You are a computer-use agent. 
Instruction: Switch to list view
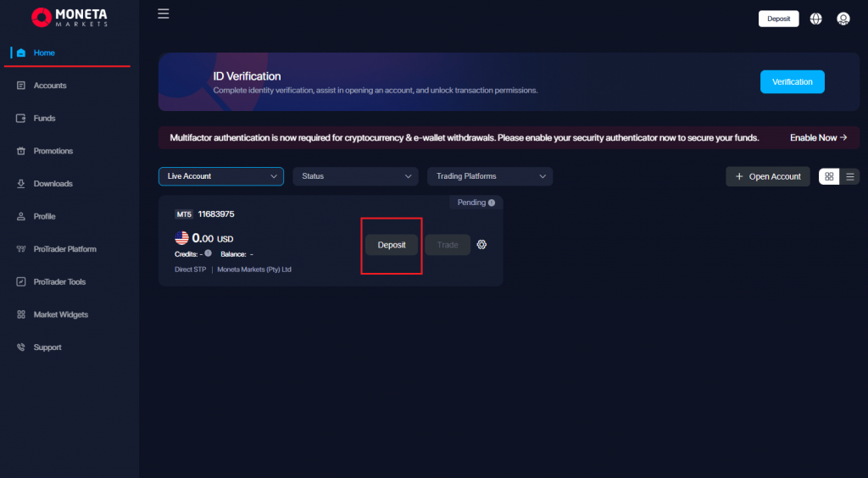[x=849, y=176]
